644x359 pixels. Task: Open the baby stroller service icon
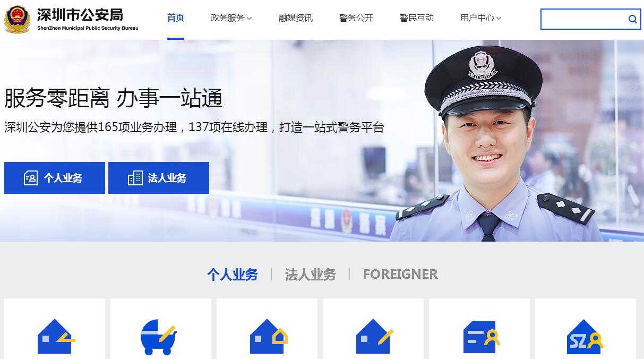point(158,337)
